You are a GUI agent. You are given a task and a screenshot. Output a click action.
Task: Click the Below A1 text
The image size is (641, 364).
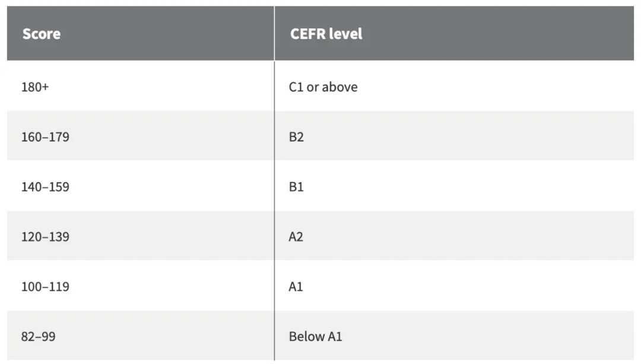click(316, 336)
